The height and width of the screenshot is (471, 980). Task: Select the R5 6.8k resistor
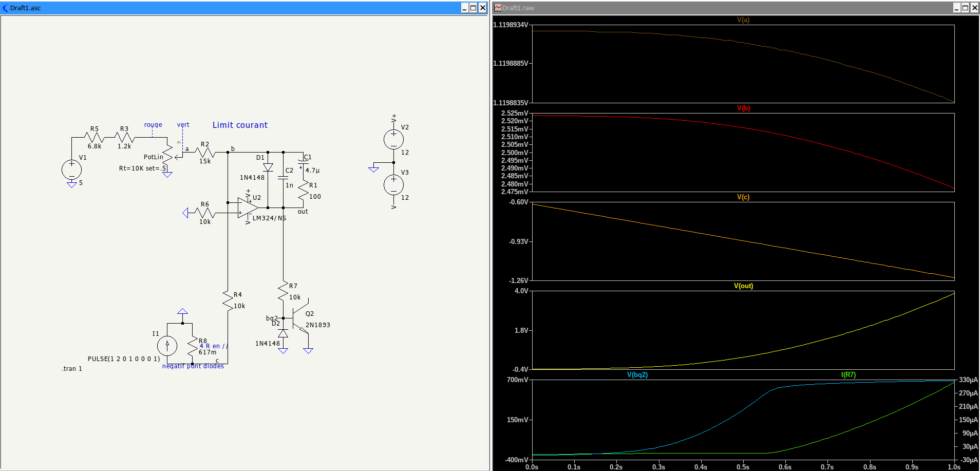(x=95, y=138)
